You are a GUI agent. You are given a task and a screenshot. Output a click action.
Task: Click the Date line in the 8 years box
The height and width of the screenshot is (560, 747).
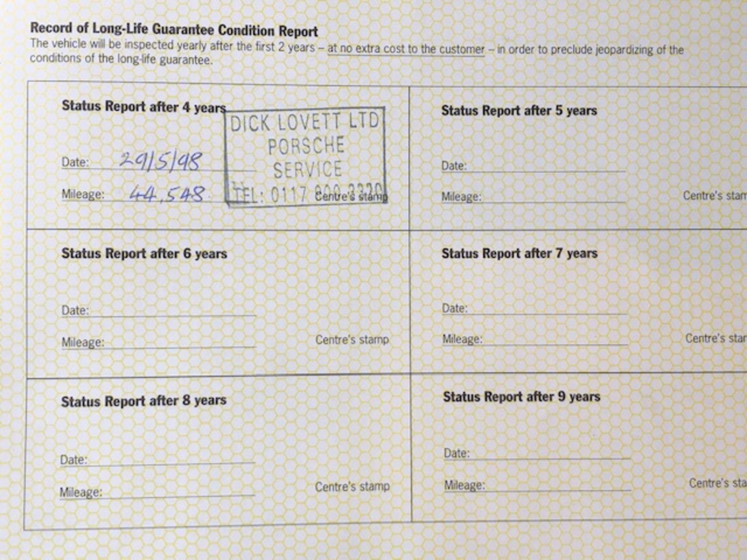coord(158,460)
